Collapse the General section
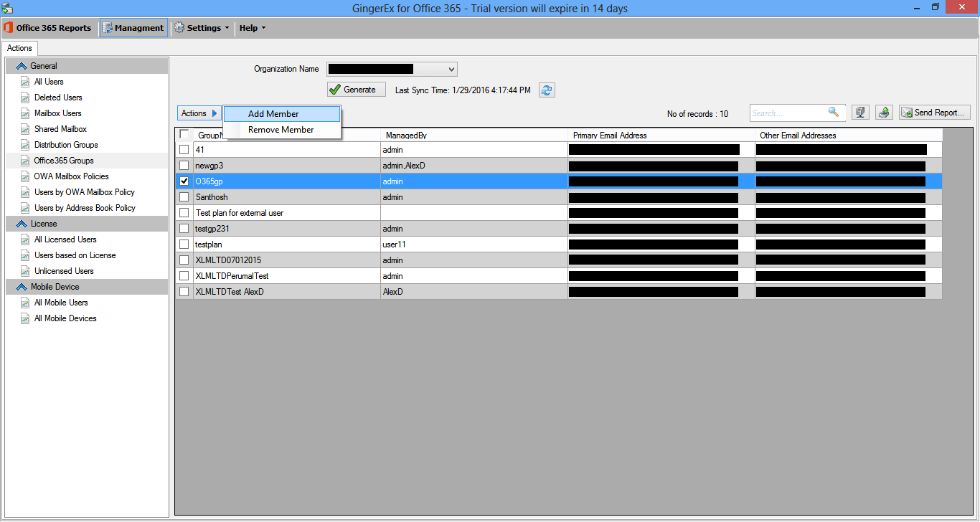Image resolution: width=980 pixels, height=522 pixels. coord(87,66)
